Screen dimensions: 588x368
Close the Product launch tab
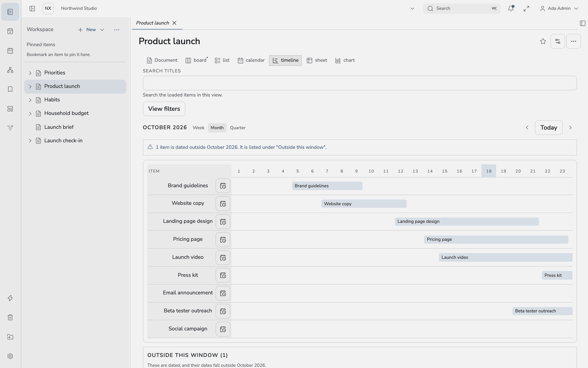click(x=175, y=23)
